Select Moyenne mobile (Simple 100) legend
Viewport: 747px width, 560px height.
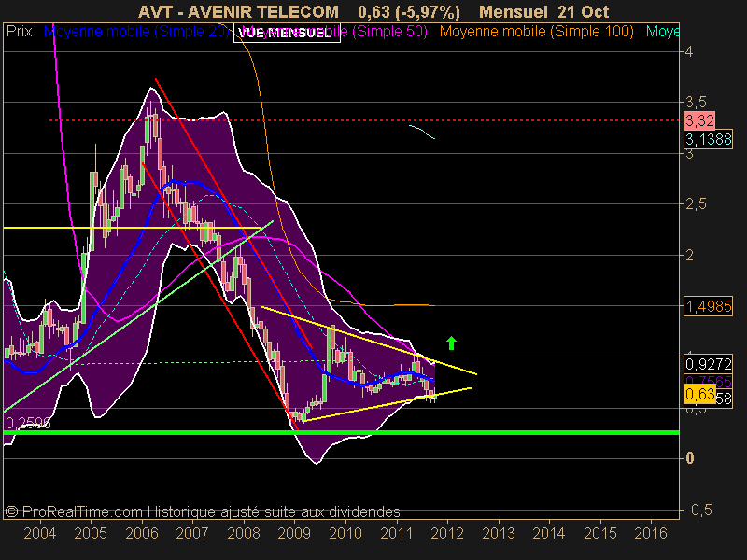click(x=536, y=32)
